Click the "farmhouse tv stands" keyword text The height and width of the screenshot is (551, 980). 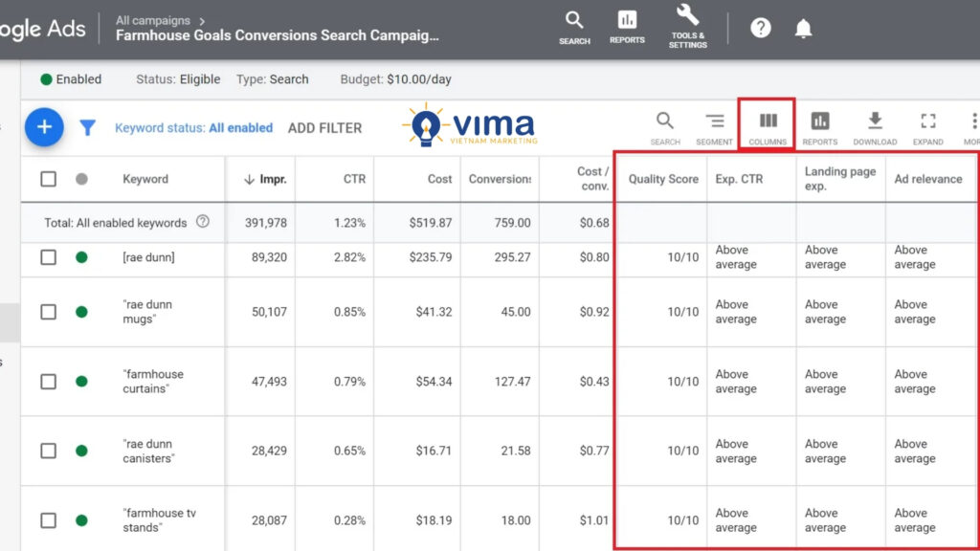pyautogui.click(x=160, y=519)
